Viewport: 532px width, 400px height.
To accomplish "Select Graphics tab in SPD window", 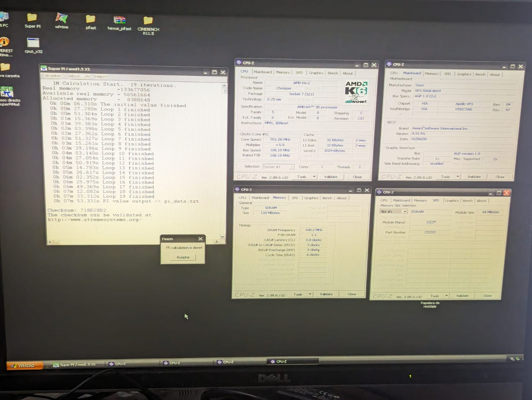I will [451, 200].
